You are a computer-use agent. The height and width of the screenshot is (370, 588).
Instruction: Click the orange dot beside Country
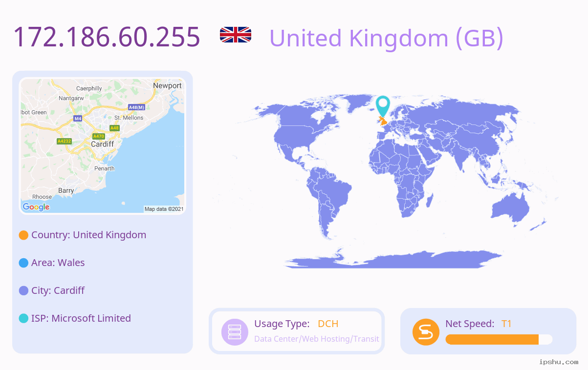click(23, 235)
